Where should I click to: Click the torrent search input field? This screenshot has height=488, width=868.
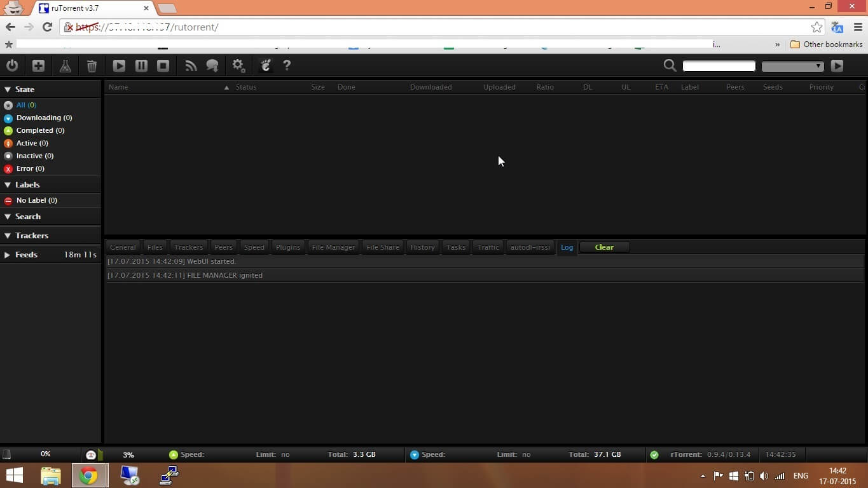[719, 66]
